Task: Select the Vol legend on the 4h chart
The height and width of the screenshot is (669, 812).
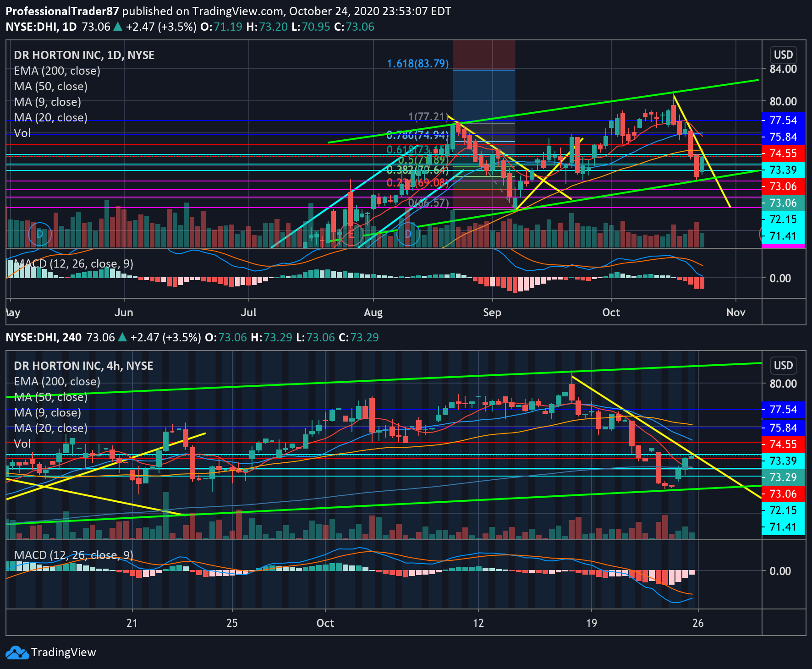Action: click(22, 444)
